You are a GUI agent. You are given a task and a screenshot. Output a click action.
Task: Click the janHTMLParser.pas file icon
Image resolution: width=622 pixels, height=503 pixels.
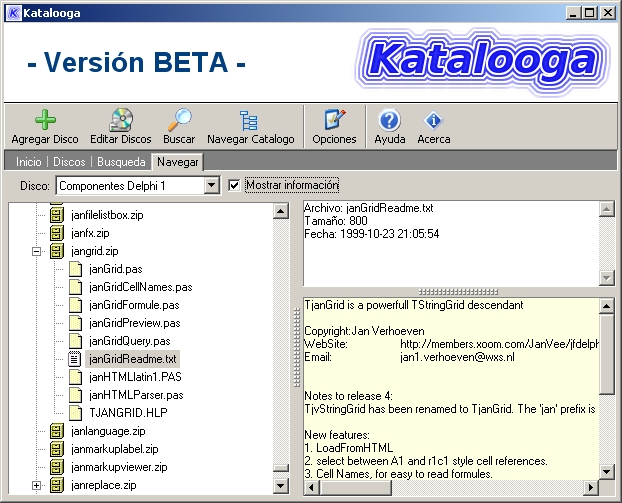tap(75, 395)
